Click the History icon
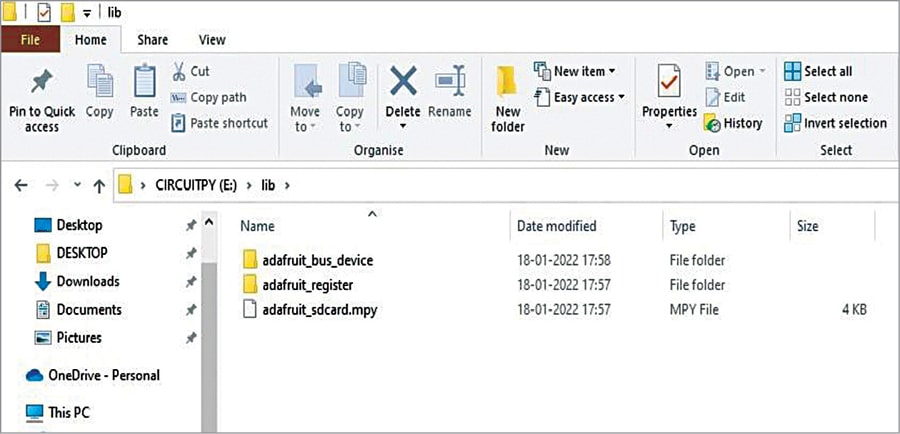 pyautogui.click(x=712, y=123)
